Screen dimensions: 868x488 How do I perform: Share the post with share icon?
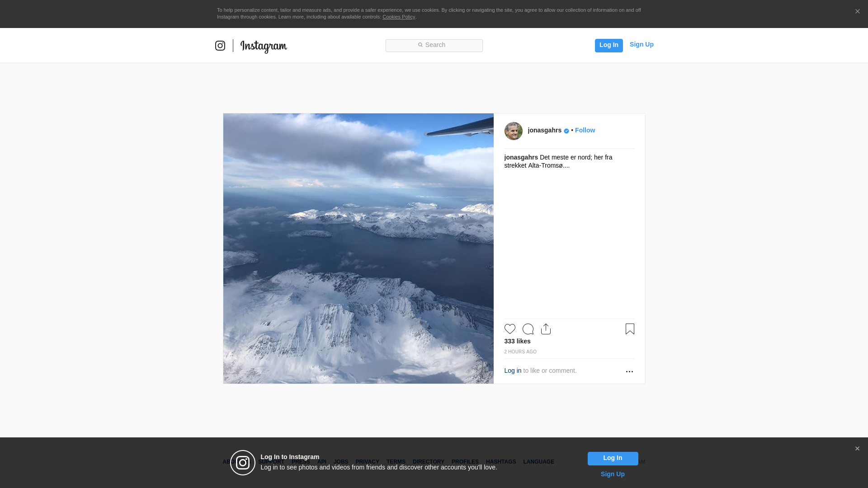tap(546, 329)
